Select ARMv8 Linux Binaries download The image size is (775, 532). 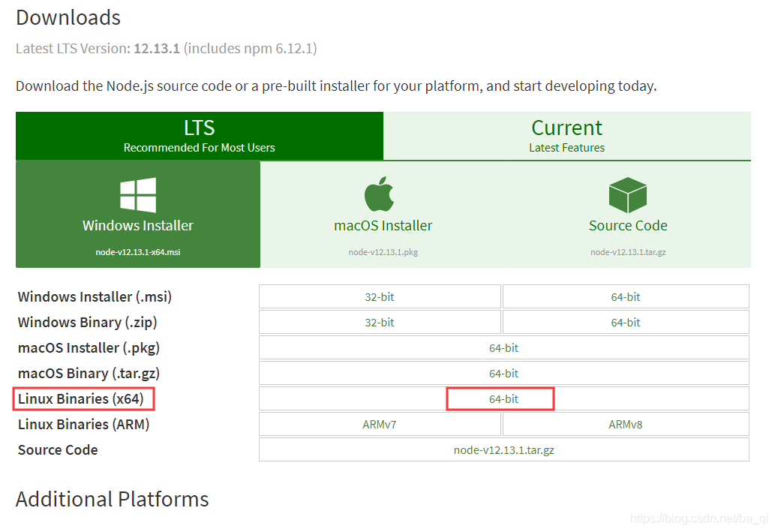click(x=626, y=424)
